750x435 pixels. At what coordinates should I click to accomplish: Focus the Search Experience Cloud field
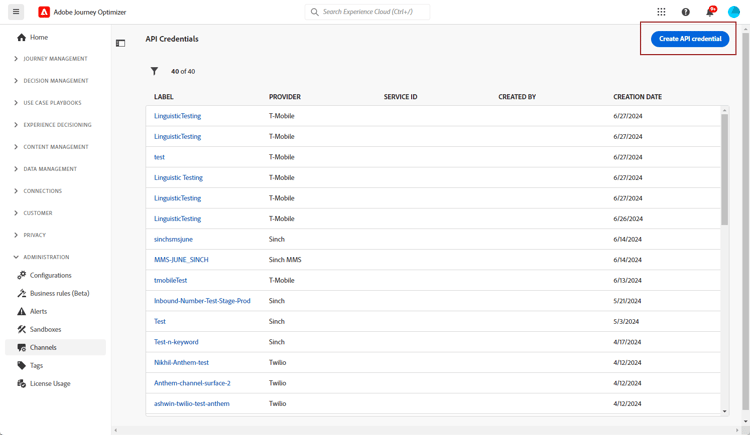[367, 12]
